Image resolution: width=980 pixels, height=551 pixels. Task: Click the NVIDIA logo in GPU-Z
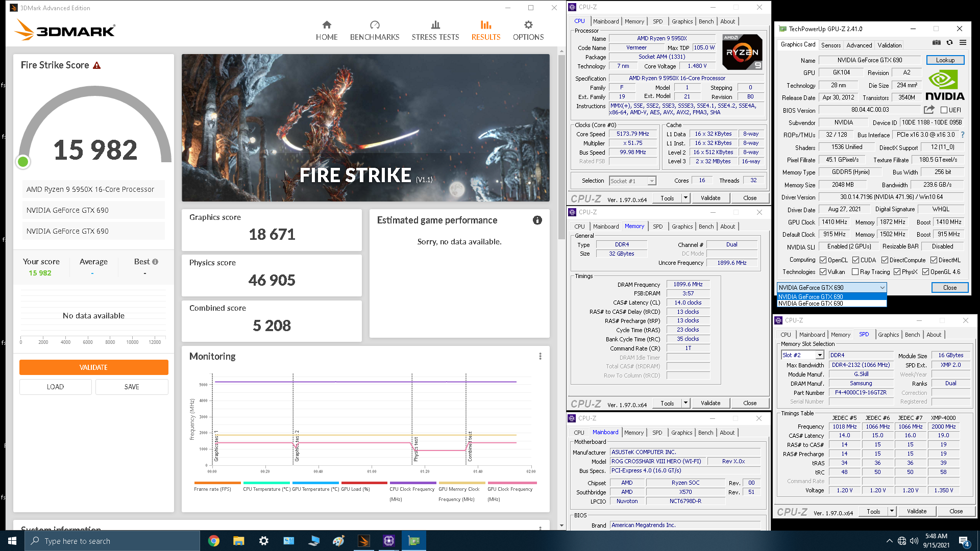(945, 85)
